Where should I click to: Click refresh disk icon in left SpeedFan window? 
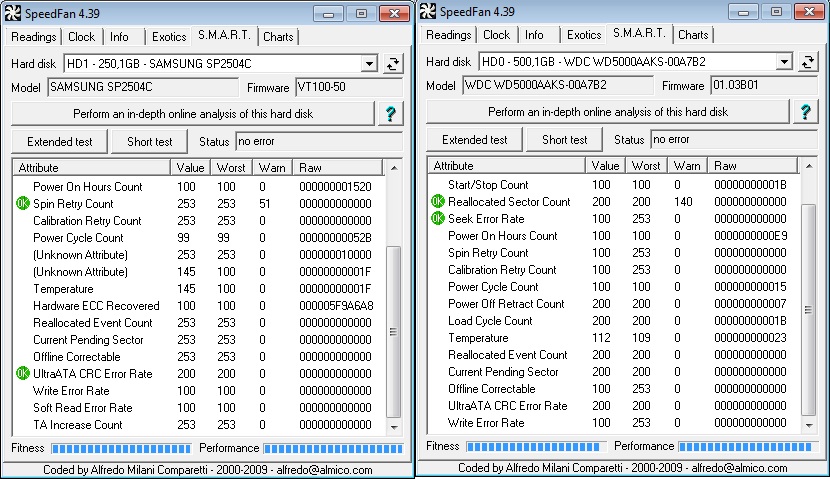coord(393,64)
